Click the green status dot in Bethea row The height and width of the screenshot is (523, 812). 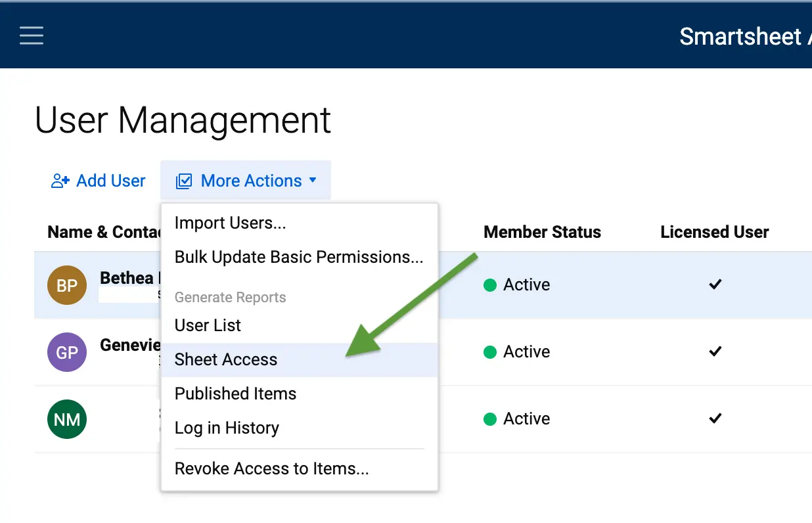pyautogui.click(x=489, y=285)
